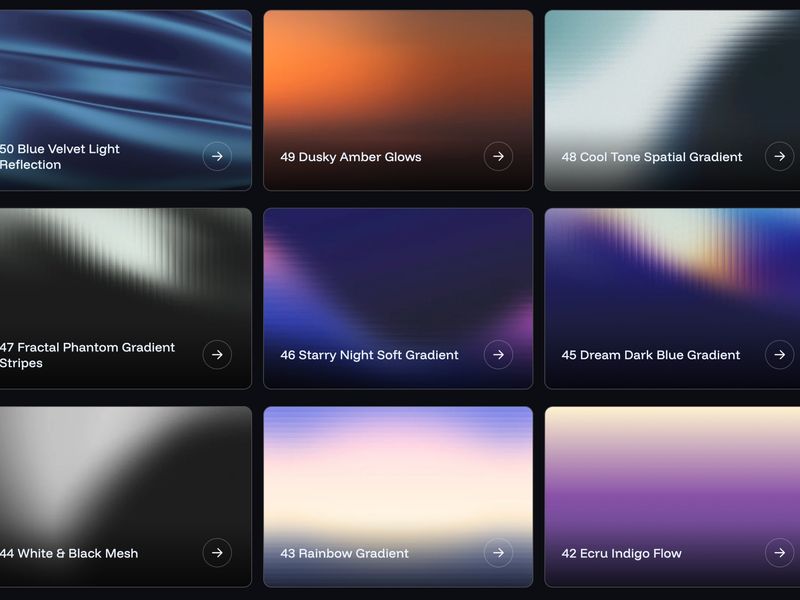This screenshot has width=800, height=600.
Task: Click the arrow icon on Fractal Phantom Gradient Stripes
Action: coord(218,355)
